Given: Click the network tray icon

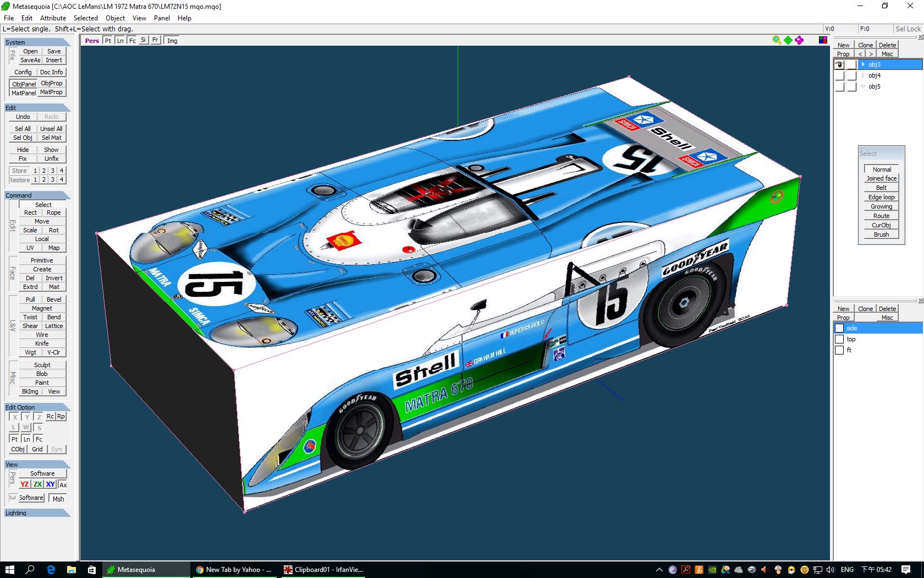Looking at the screenshot, I should coord(818,570).
